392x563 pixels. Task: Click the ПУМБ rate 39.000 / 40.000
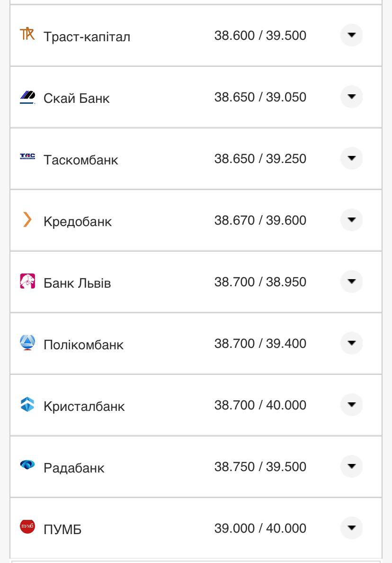point(260,528)
